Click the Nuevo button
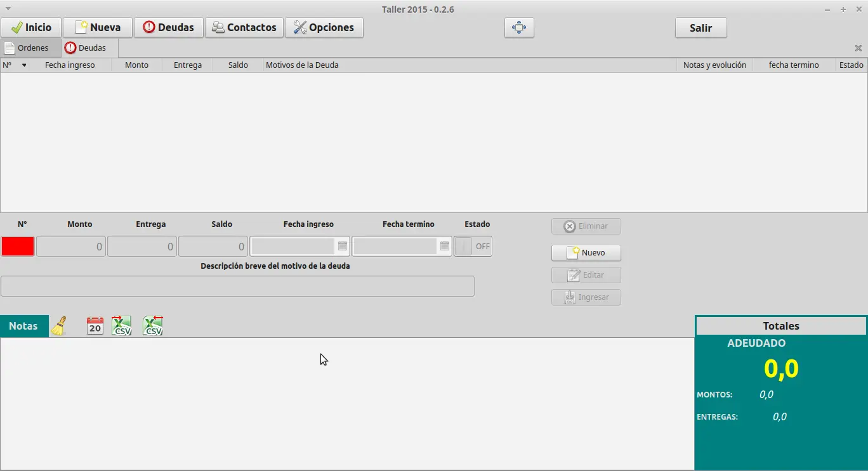The image size is (868, 471). pyautogui.click(x=586, y=253)
